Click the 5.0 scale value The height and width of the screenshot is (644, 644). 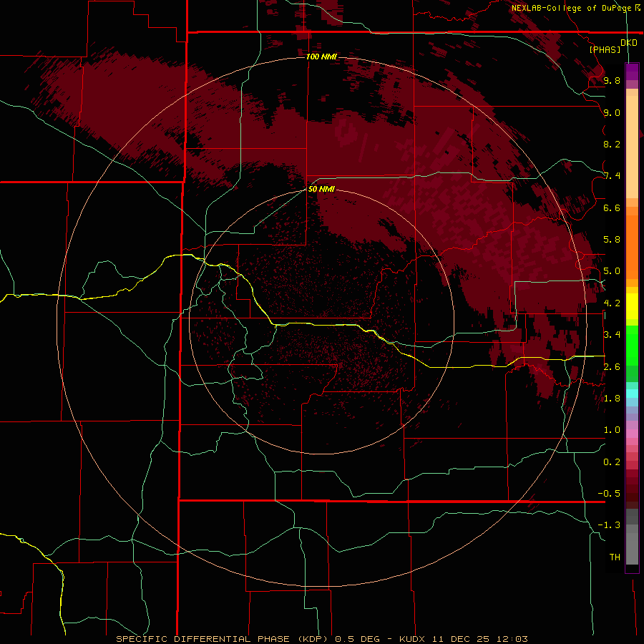[x=612, y=271]
